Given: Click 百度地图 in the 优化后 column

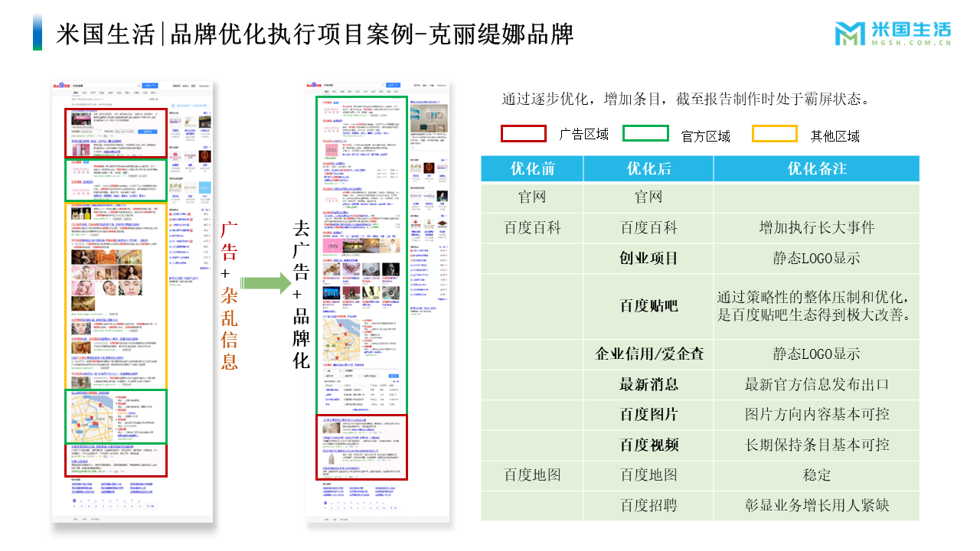Looking at the screenshot, I should tap(648, 474).
